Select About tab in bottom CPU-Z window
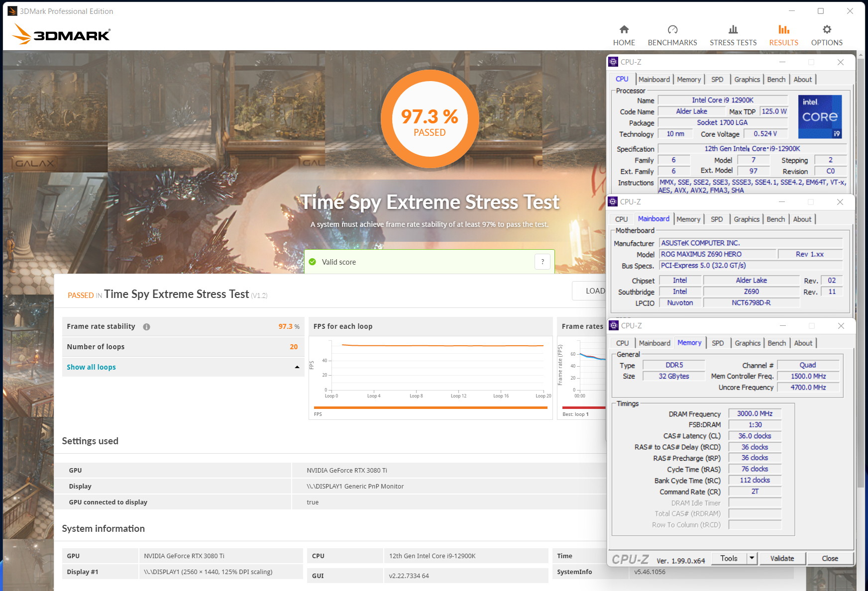868x591 pixels. pyautogui.click(x=803, y=343)
